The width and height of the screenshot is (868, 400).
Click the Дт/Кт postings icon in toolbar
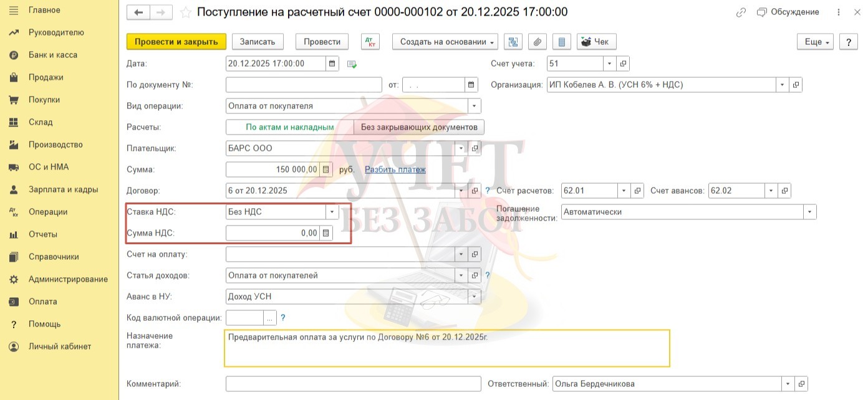point(370,42)
